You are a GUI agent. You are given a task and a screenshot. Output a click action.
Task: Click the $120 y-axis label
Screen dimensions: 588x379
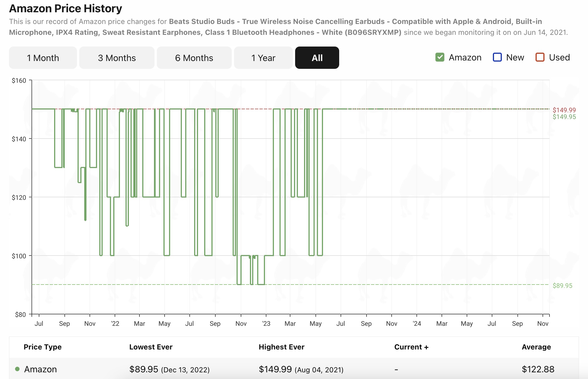(x=19, y=197)
